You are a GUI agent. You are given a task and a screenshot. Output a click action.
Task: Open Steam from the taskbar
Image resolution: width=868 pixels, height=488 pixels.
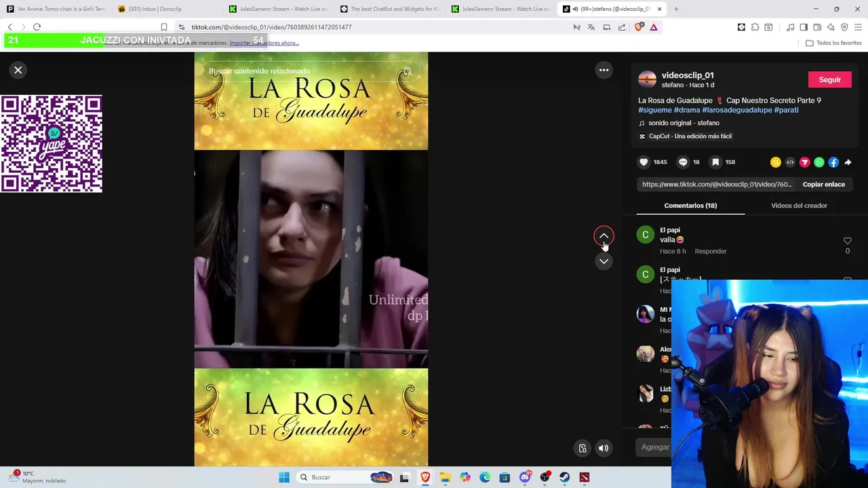click(x=564, y=477)
